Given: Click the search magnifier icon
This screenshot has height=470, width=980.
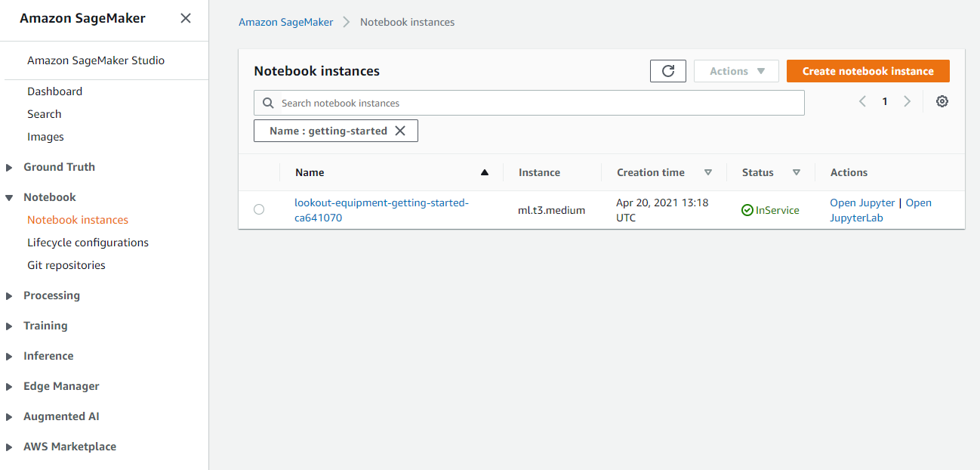Looking at the screenshot, I should [x=268, y=103].
